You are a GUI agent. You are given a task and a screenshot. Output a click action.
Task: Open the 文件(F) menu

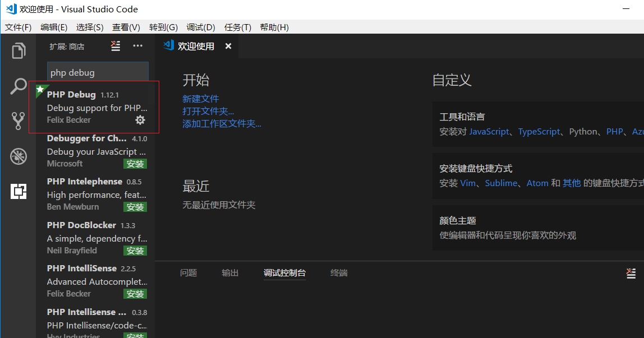(18, 27)
